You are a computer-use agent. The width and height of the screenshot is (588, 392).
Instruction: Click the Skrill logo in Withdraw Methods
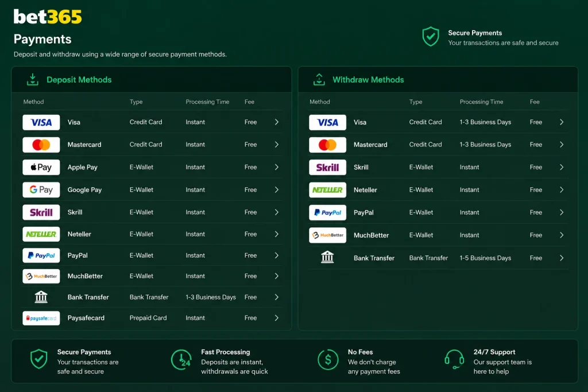(x=327, y=168)
